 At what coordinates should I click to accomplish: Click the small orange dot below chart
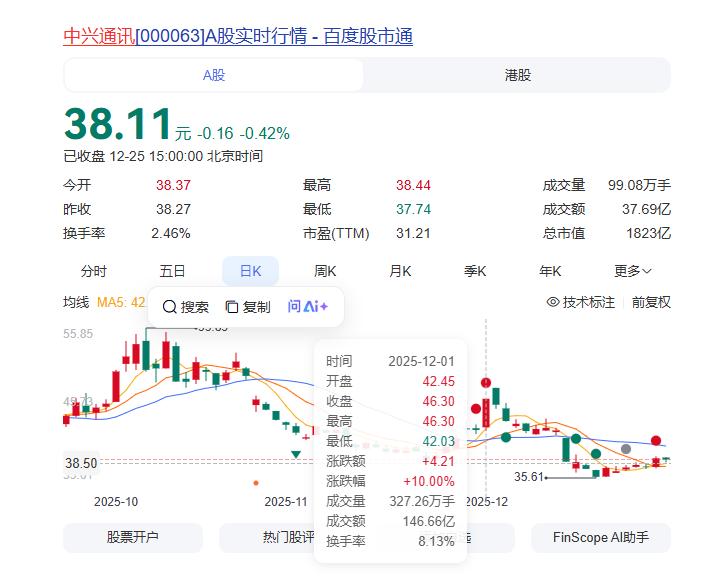point(256,483)
